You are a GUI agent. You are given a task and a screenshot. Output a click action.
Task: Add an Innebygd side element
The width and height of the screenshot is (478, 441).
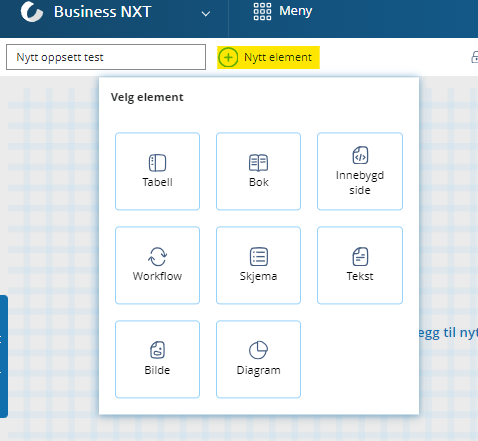tap(360, 171)
